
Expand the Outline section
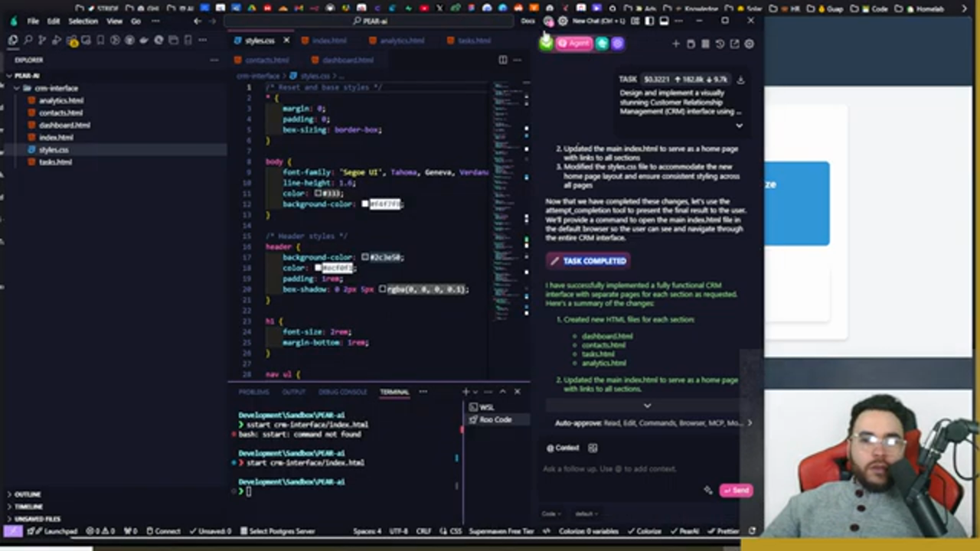point(28,494)
